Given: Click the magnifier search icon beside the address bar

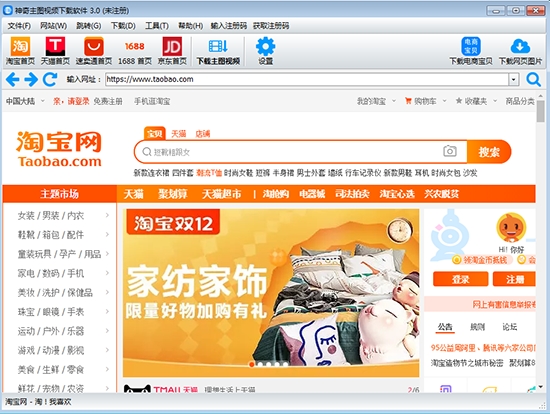Looking at the screenshot, I should coord(534,80).
